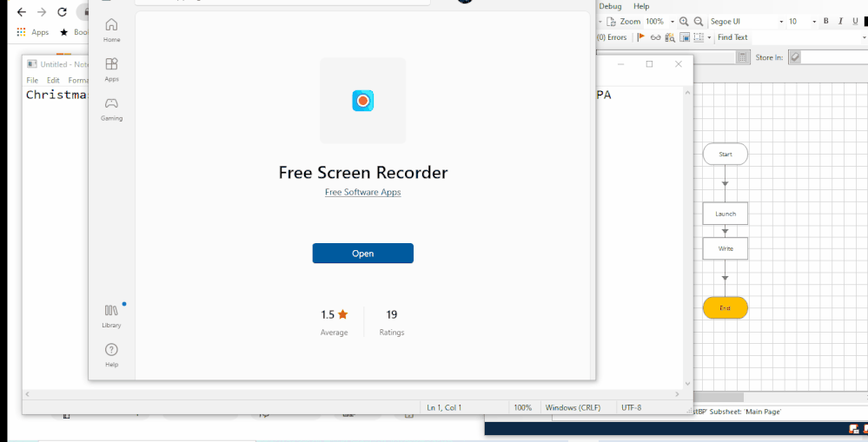The height and width of the screenshot is (442, 868).
Task: Maximize the Notepad window
Action: pyautogui.click(x=649, y=64)
